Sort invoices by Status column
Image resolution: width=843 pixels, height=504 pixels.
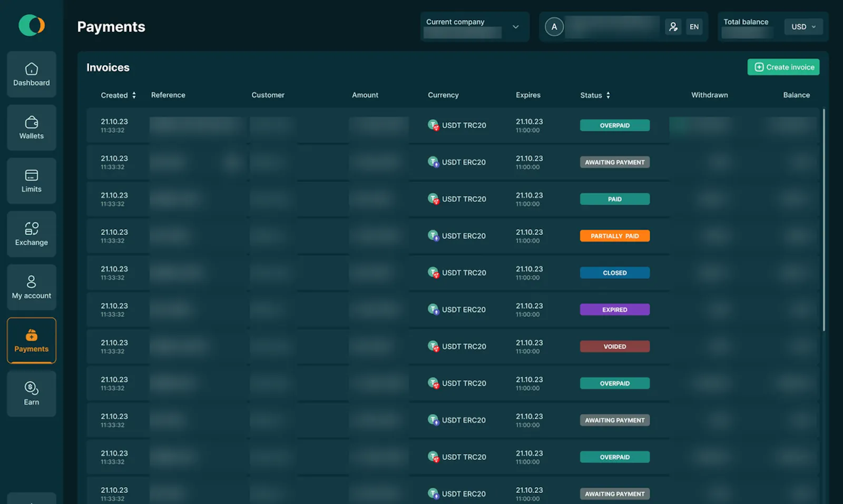(x=595, y=95)
